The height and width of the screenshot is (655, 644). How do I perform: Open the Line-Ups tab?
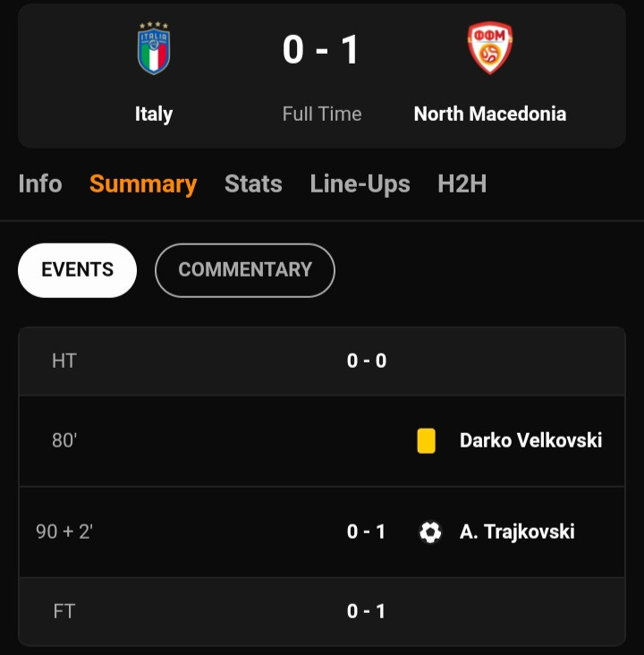pyautogui.click(x=360, y=184)
